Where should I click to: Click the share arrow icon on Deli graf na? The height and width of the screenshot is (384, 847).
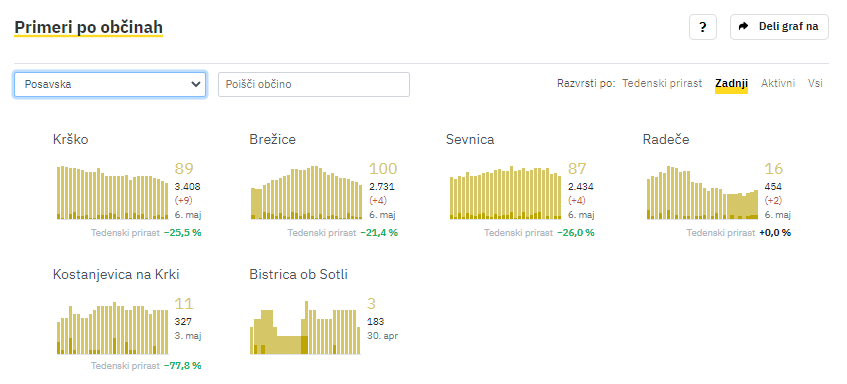(x=744, y=26)
